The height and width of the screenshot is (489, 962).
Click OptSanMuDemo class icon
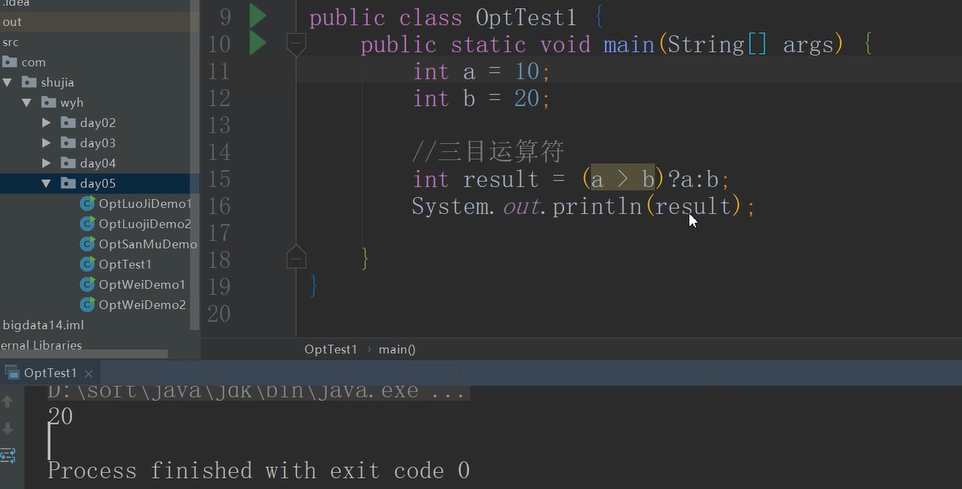pos(87,244)
